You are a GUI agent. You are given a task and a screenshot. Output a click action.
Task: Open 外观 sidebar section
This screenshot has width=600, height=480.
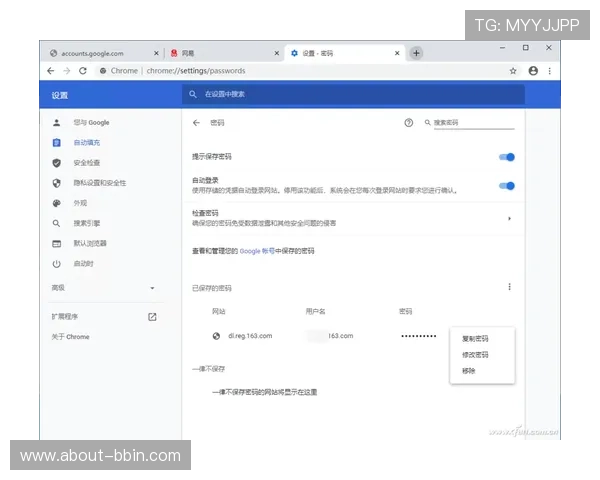point(80,203)
